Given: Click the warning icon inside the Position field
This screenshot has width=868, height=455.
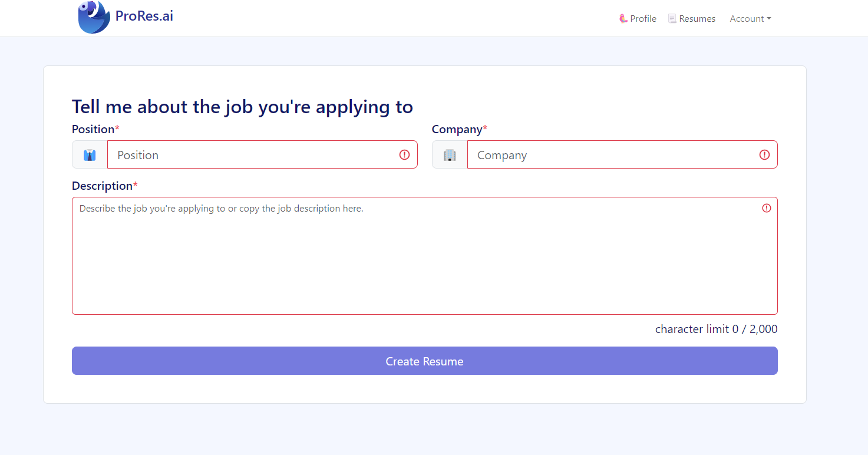Looking at the screenshot, I should [404, 154].
